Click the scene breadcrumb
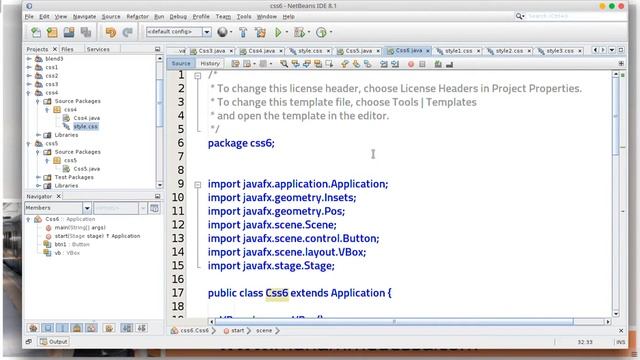The height and width of the screenshot is (360, 640). [264, 331]
